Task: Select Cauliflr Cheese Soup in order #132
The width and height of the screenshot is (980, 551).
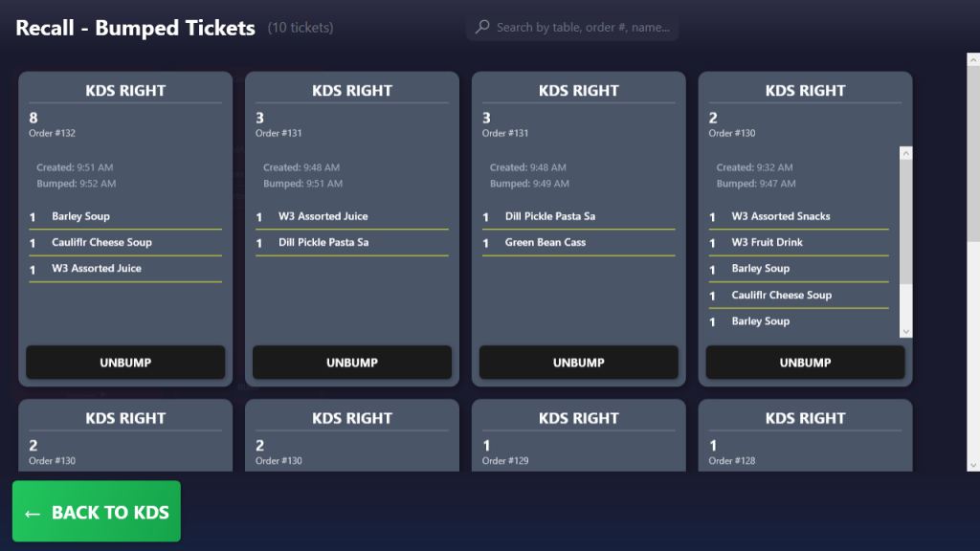Action: pyautogui.click(x=101, y=243)
